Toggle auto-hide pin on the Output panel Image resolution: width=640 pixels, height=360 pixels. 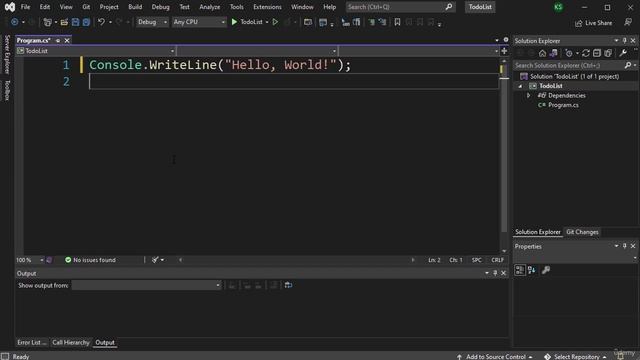pos(495,273)
